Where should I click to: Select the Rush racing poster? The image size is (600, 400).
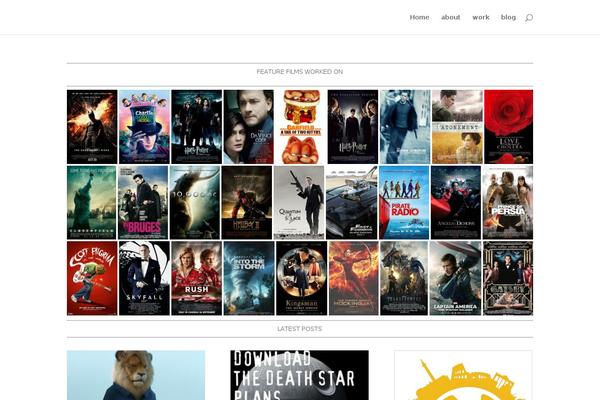coord(196,278)
